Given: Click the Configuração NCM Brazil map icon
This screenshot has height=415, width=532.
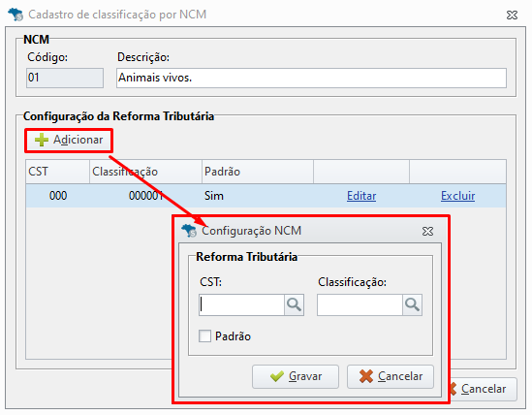Looking at the screenshot, I should point(189,231).
